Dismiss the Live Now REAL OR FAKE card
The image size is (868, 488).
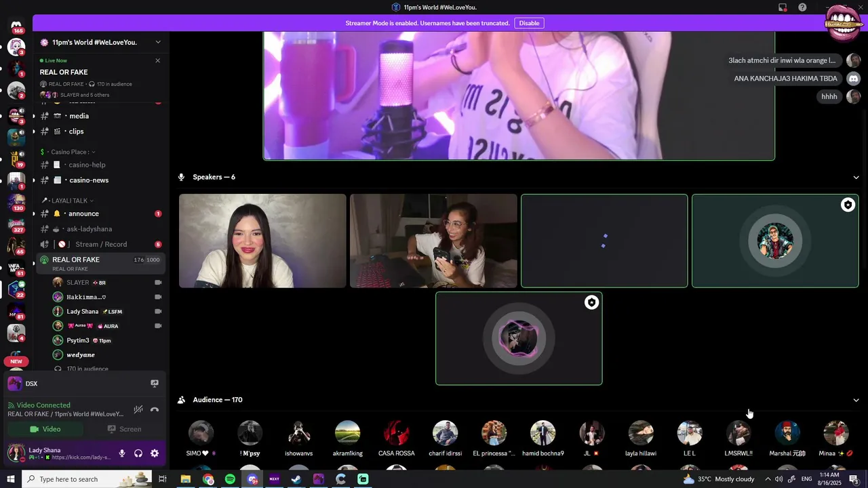[x=158, y=60]
